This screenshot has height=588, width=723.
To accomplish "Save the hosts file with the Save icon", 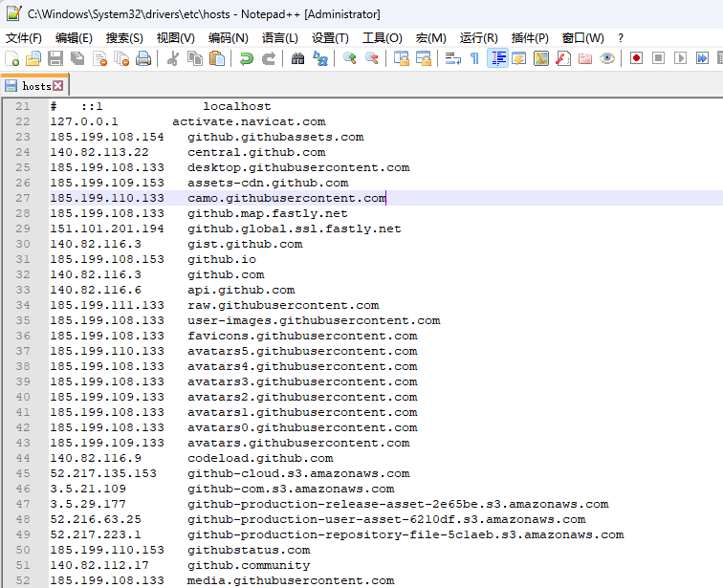I will 55,58.
